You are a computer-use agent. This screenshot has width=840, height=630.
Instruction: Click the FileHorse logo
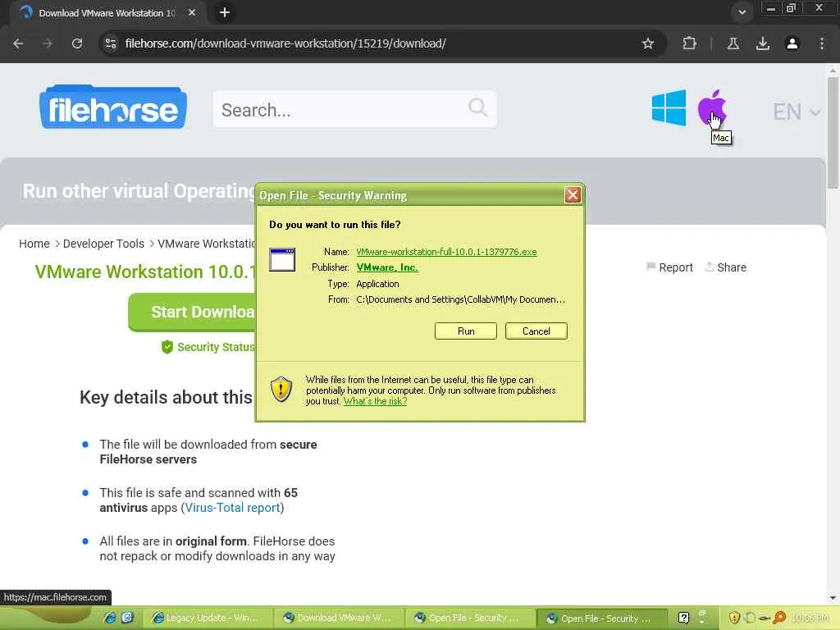(x=113, y=107)
